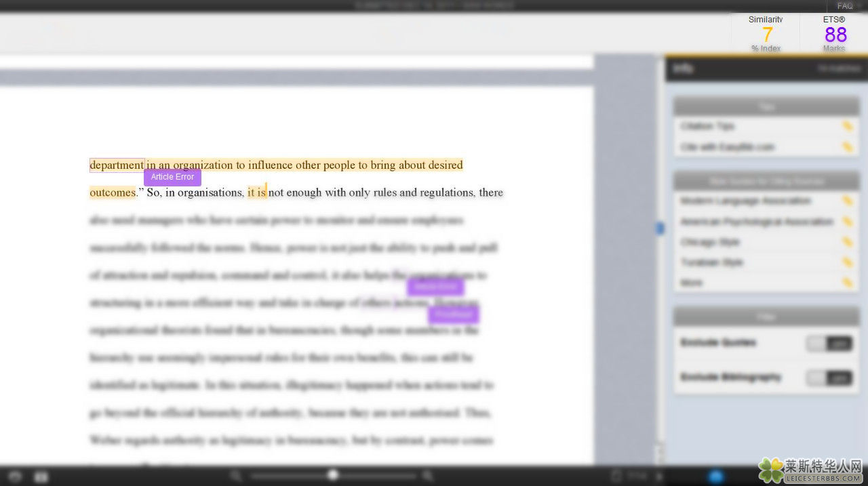Click the Turabian Style link icon

click(x=847, y=262)
